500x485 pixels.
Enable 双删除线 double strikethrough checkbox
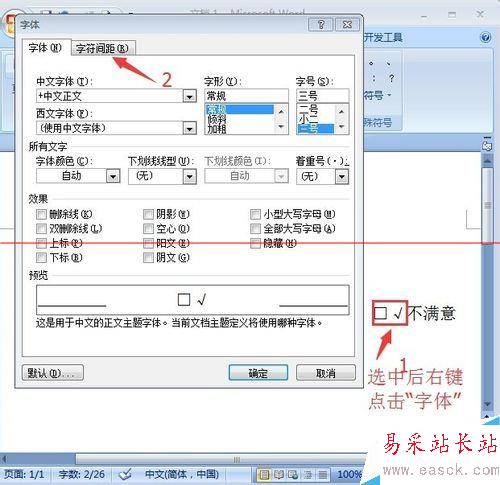[41, 229]
